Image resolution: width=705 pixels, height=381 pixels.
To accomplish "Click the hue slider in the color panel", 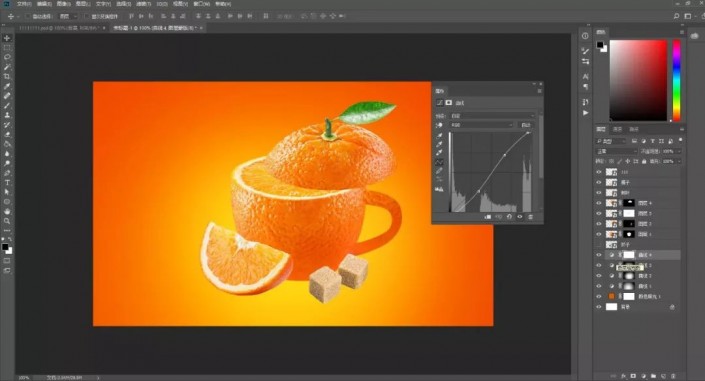I will tap(676, 80).
